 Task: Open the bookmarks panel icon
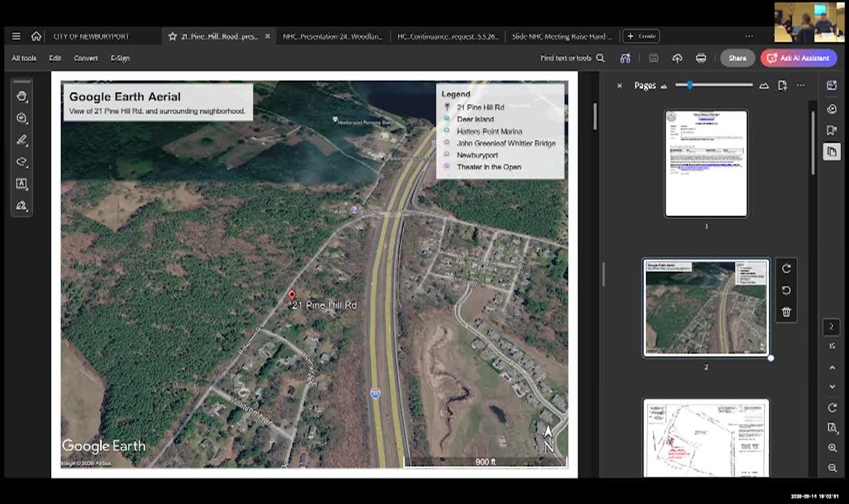click(x=832, y=131)
